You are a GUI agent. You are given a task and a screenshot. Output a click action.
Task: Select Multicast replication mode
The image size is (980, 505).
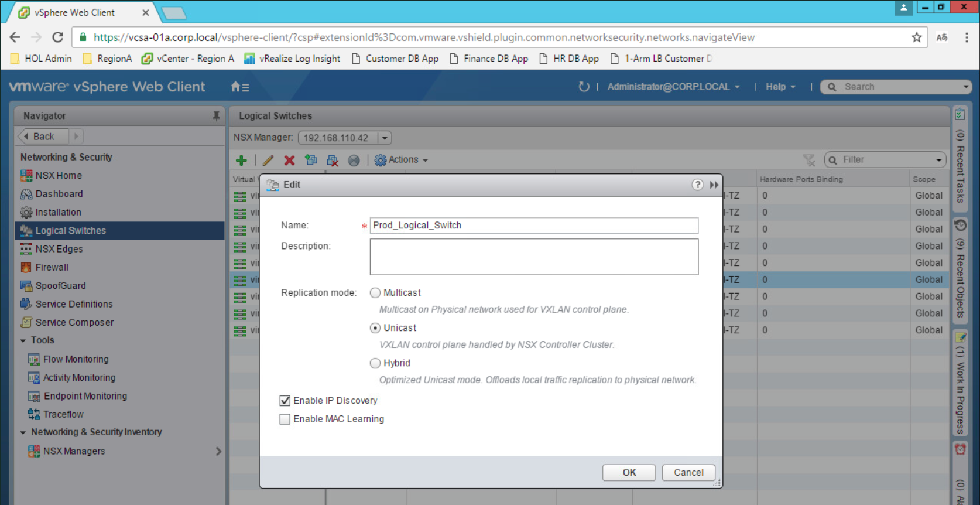coord(375,293)
